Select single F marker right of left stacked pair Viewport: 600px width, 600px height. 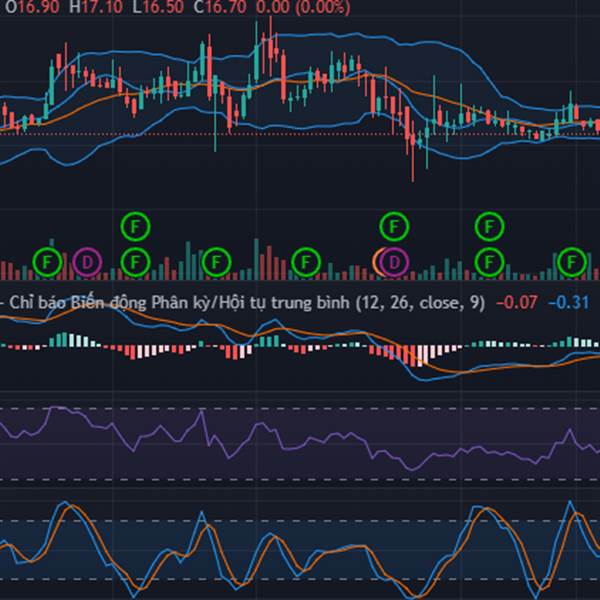(217, 262)
